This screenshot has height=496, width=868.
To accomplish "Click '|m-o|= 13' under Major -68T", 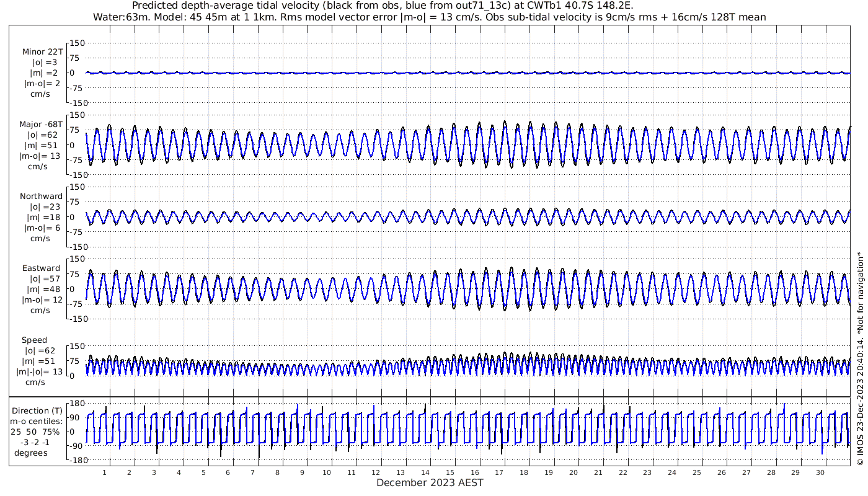I will point(40,156).
